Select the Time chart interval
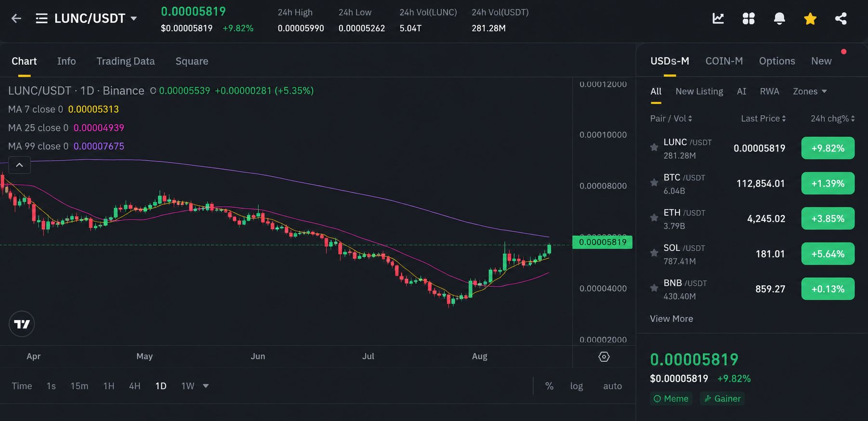This screenshot has width=868, height=421. tap(22, 386)
